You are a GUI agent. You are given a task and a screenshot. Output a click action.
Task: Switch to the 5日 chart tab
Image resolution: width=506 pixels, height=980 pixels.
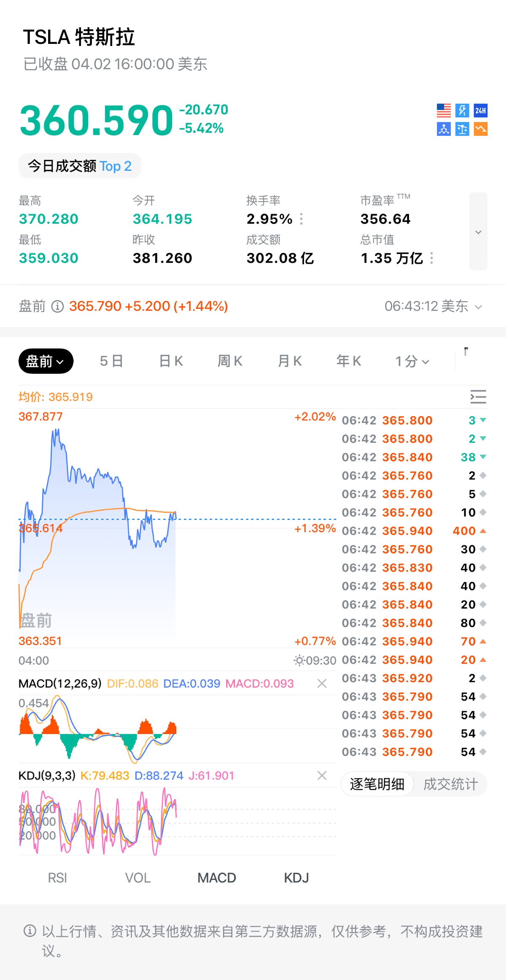111,361
